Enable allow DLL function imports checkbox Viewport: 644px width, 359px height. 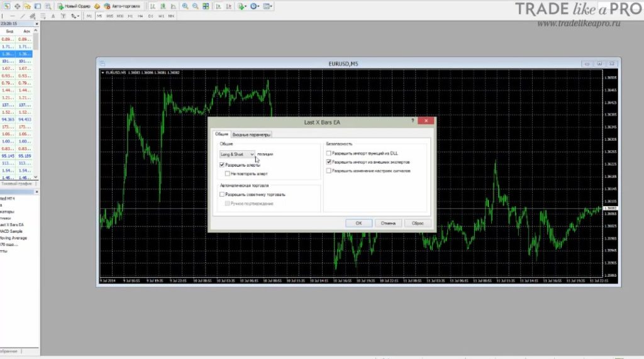(x=328, y=153)
